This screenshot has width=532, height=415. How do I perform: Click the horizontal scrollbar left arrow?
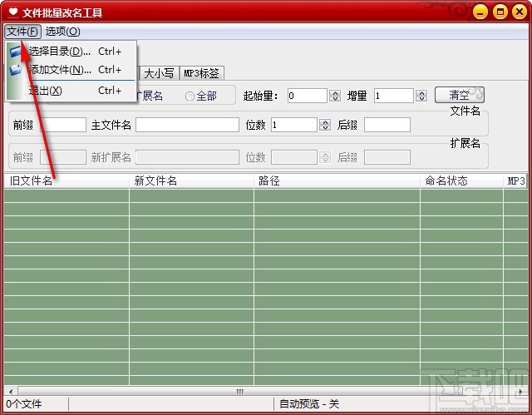pos(11,391)
